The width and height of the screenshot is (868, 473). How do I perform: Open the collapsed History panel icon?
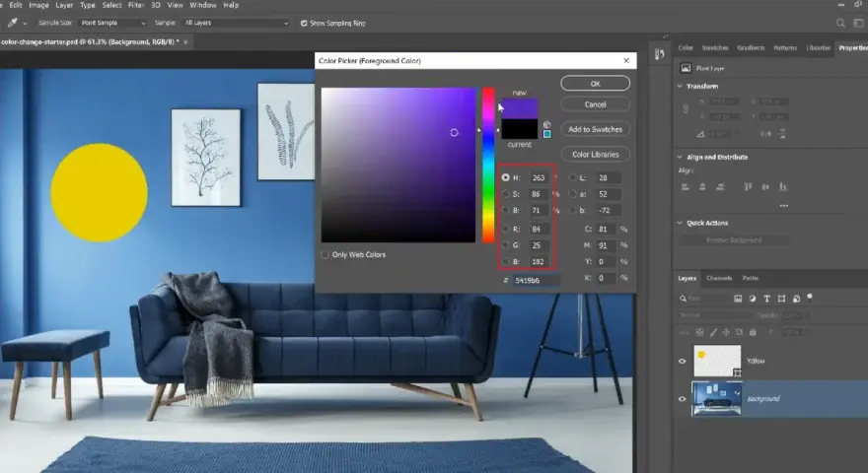(659, 54)
